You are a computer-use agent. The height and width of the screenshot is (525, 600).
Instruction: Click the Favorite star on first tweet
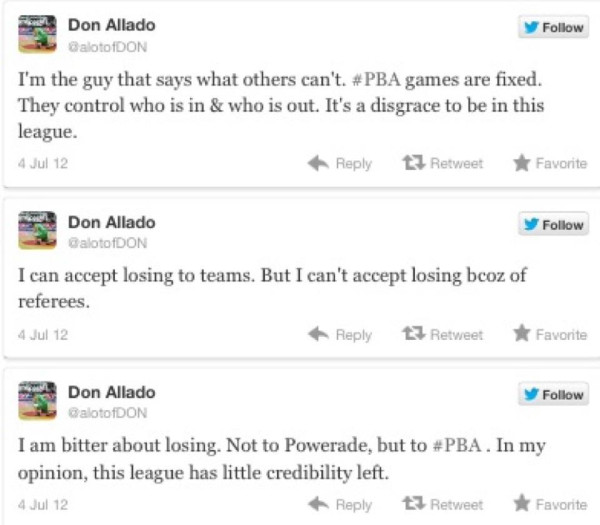[x=522, y=163]
